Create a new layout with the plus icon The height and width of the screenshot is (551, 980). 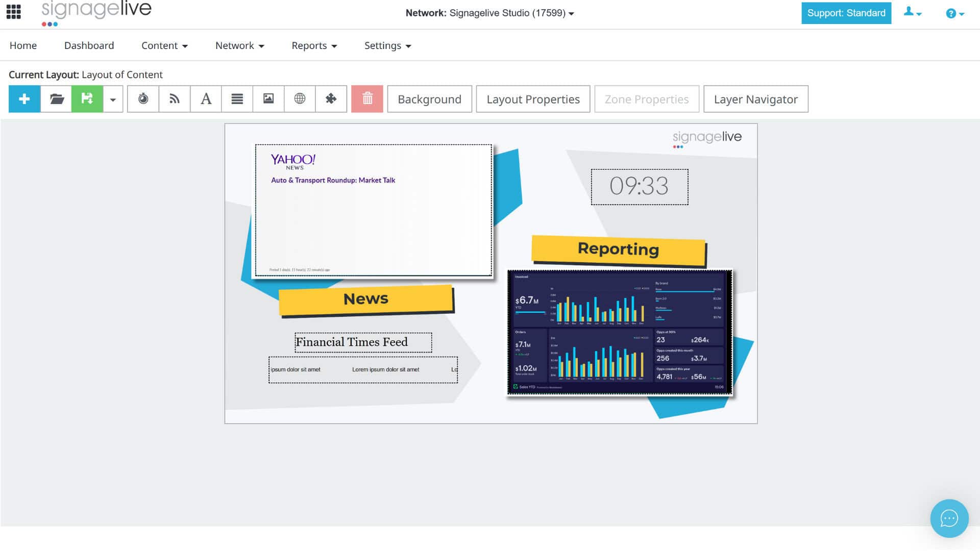24,99
